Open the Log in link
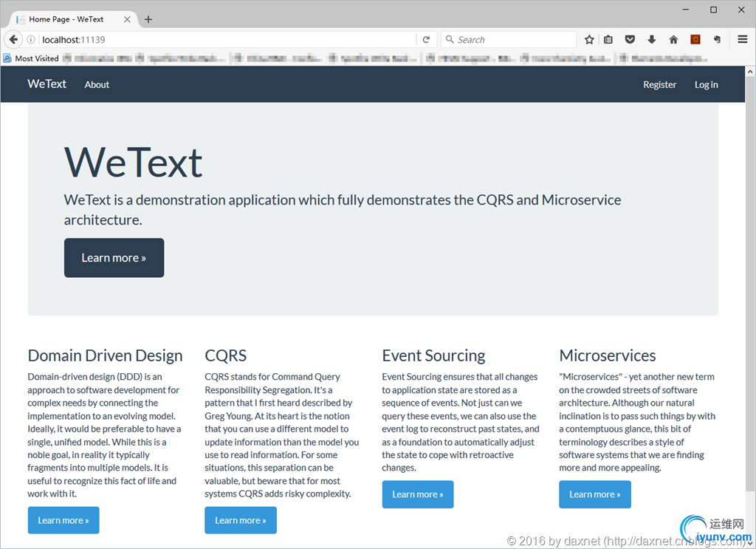Viewport: 756px width, 549px height. (707, 84)
